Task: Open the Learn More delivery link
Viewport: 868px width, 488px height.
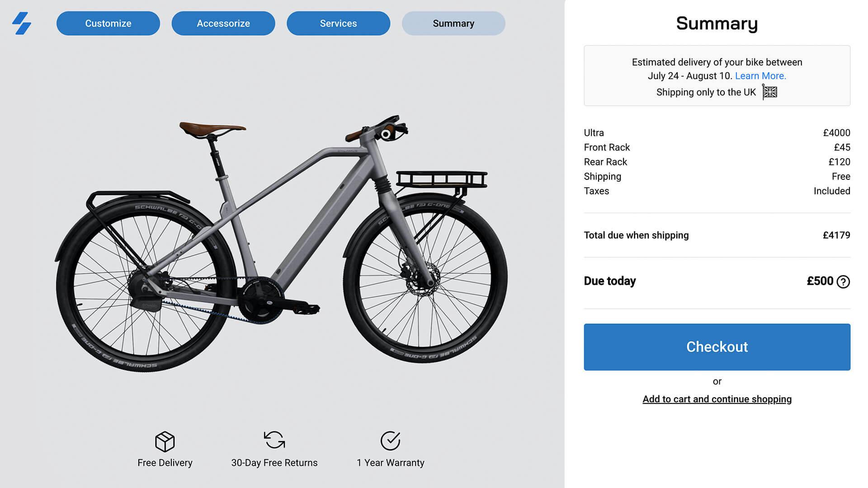Action: [x=760, y=76]
